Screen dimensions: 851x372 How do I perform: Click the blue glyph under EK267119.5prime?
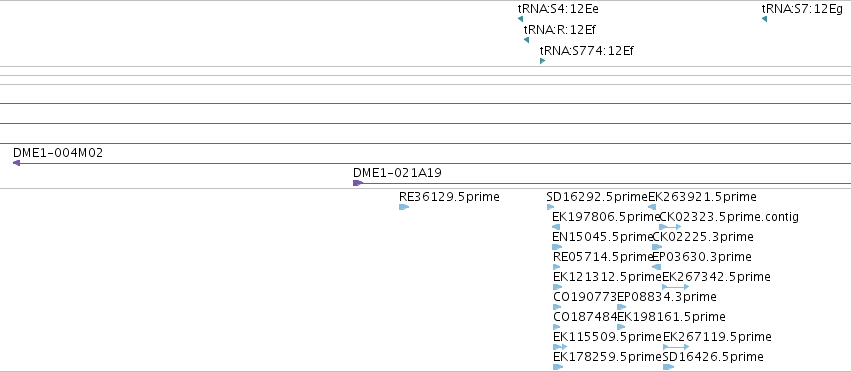pyautogui.click(x=676, y=347)
